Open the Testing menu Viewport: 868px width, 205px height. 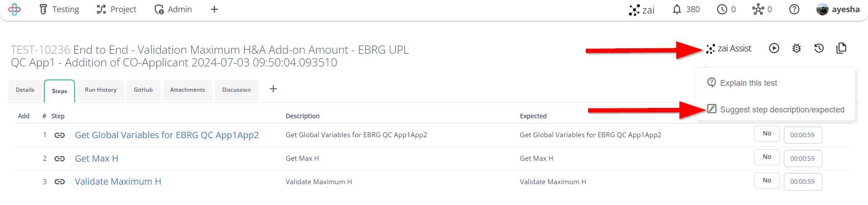click(x=59, y=9)
